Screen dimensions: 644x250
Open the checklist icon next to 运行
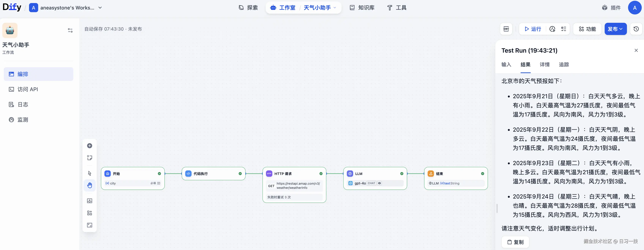[x=563, y=29]
